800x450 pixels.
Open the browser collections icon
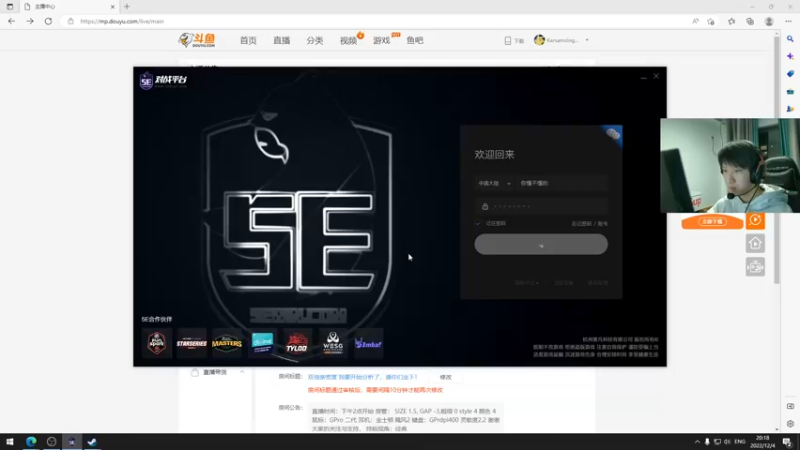[x=750, y=21]
